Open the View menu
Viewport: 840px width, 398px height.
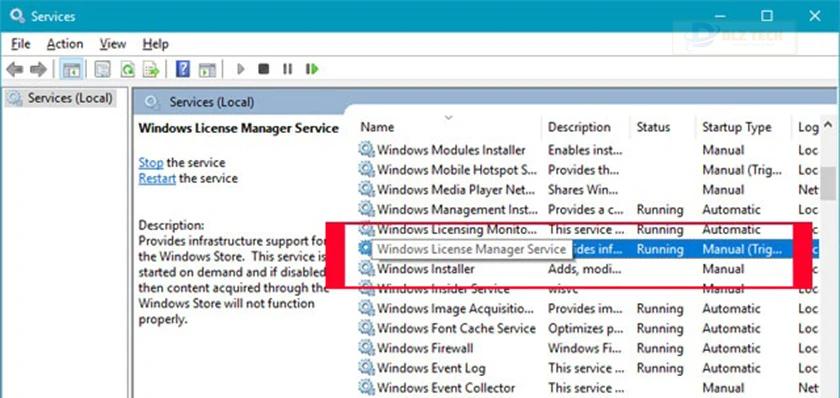[112, 44]
